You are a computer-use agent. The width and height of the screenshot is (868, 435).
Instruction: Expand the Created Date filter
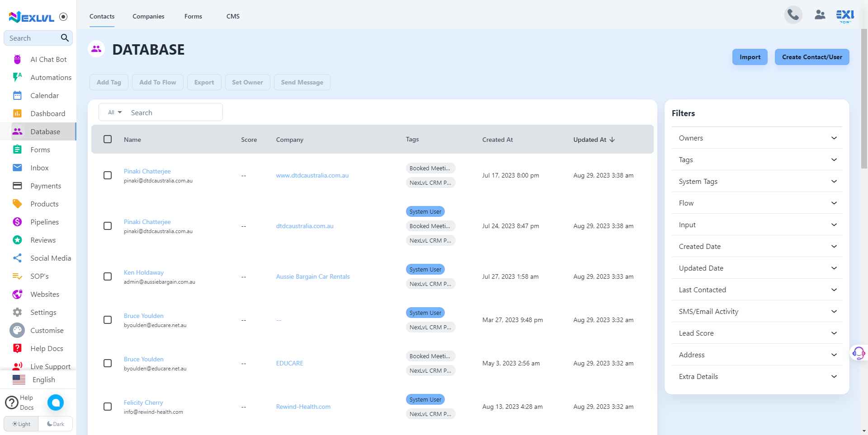[x=757, y=246]
